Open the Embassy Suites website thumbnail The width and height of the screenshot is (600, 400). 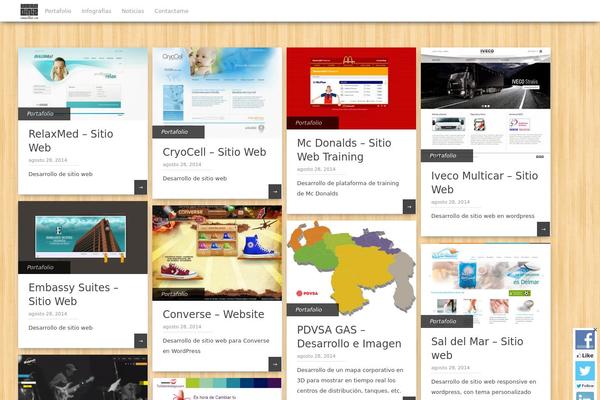coord(83,237)
